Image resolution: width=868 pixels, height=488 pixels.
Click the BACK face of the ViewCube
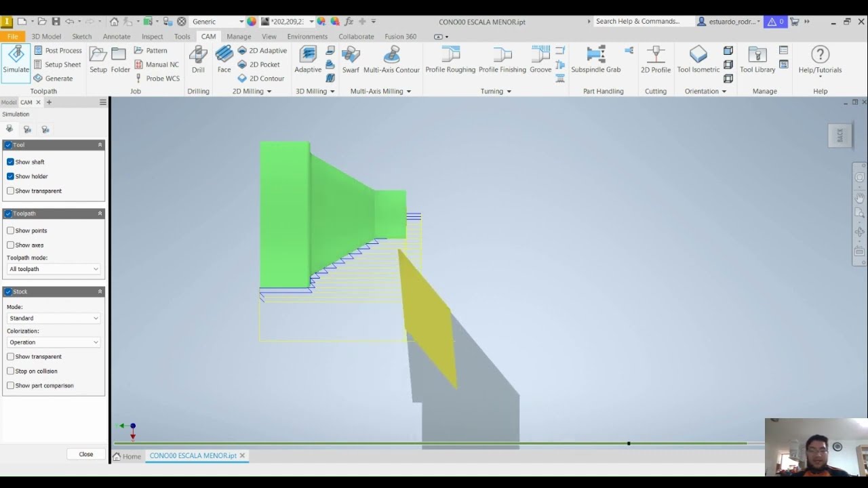coord(840,136)
